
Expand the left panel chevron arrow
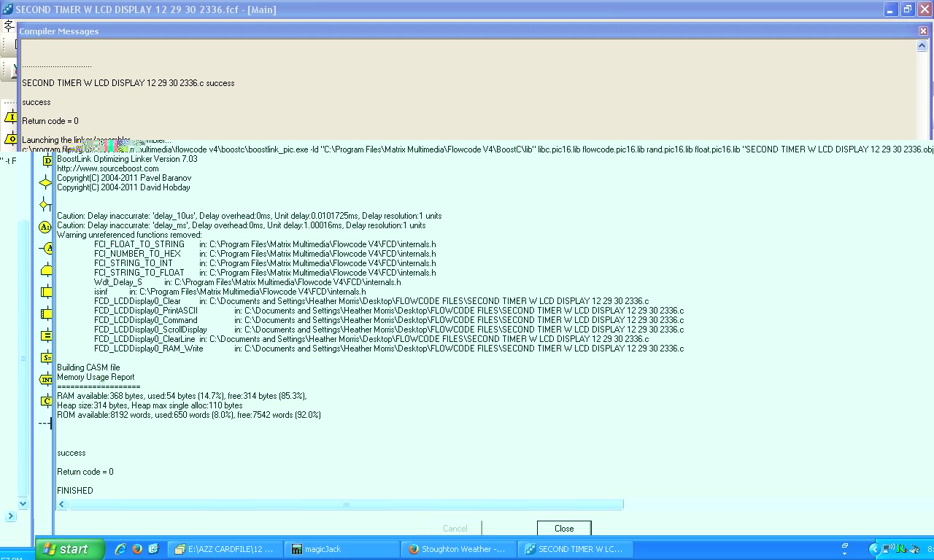tap(11, 516)
